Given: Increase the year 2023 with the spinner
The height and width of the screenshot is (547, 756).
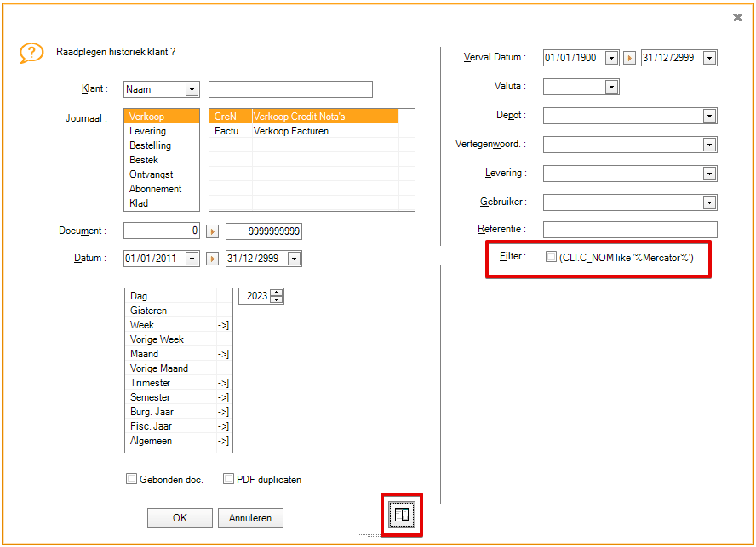Looking at the screenshot, I should [x=277, y=293].
